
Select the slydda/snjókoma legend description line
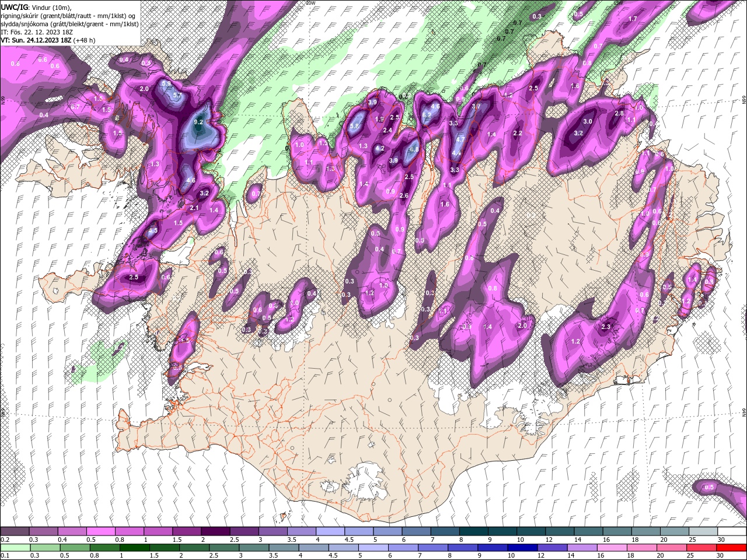pos(69,24)
